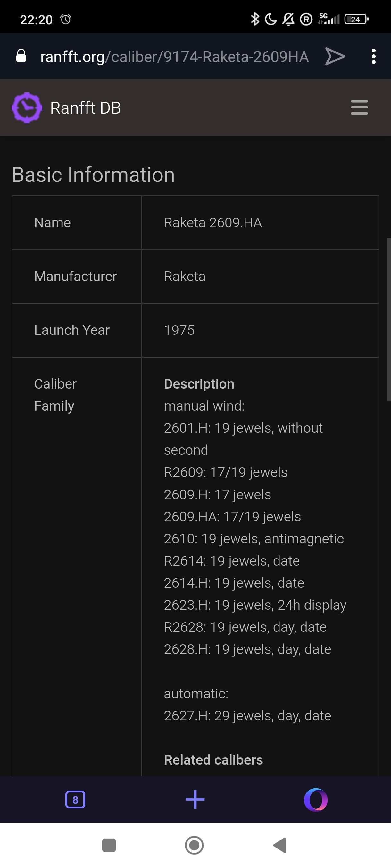Tap the Ranfft DB site title
Viewport: 391px width, 868px height.
pyautogui.click(x=85, y=108)
